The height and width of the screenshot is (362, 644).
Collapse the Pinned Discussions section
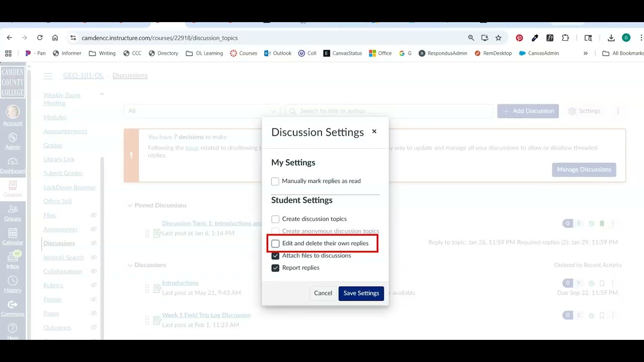pyautogui.click(x=130, y=205)
